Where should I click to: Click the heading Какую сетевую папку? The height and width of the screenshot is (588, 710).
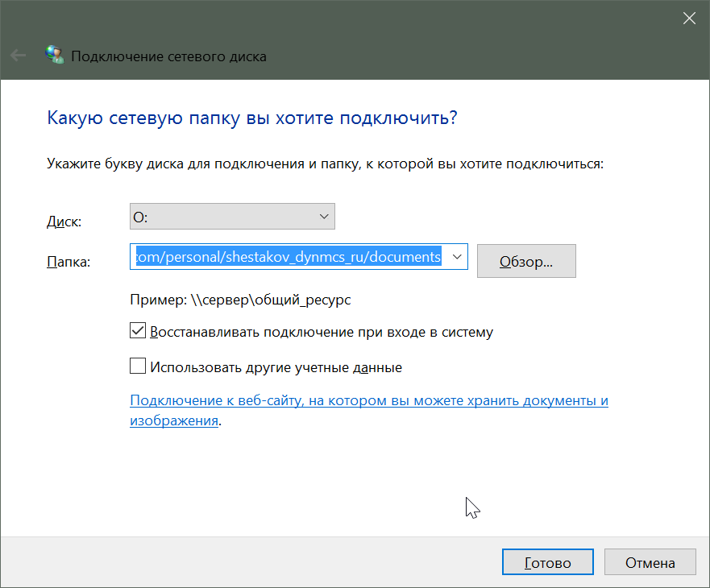click(252, 118)
